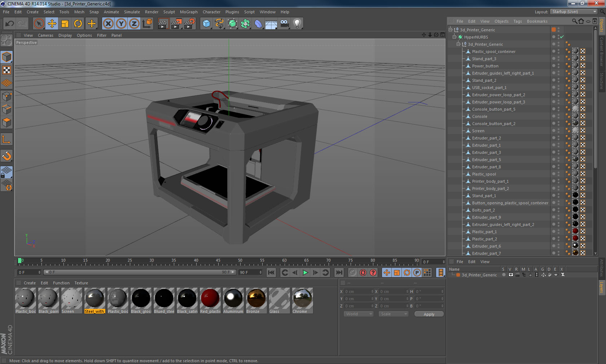Open viewport Cameras menu
This screenshot has width=606, height=364.
coord(45,35)
